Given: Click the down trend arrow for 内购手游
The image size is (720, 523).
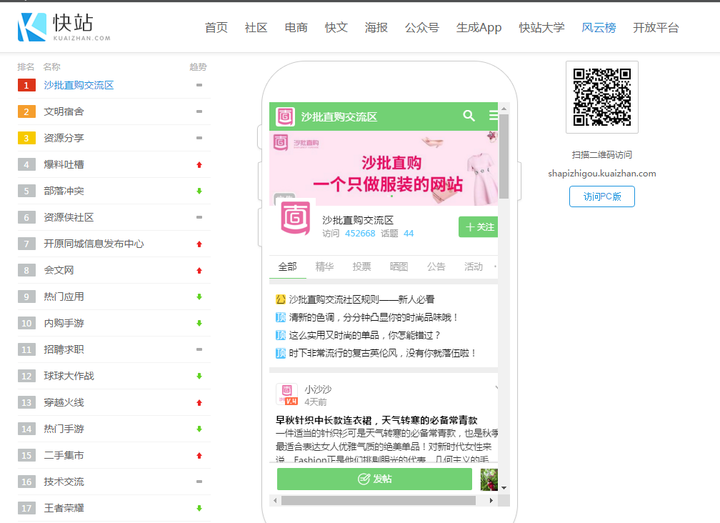Looking at the screenshot, I should point(199,323).
